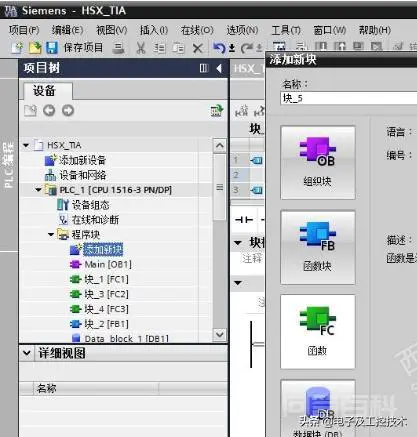Click the normally open contact instruction icon
This screenshot has width=417, height=437.
(x=244, y=220)
